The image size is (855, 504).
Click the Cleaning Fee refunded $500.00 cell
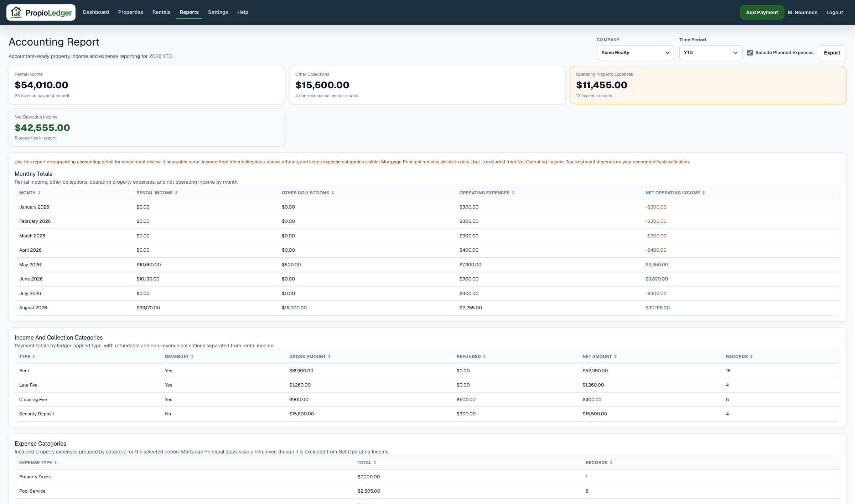466,400
